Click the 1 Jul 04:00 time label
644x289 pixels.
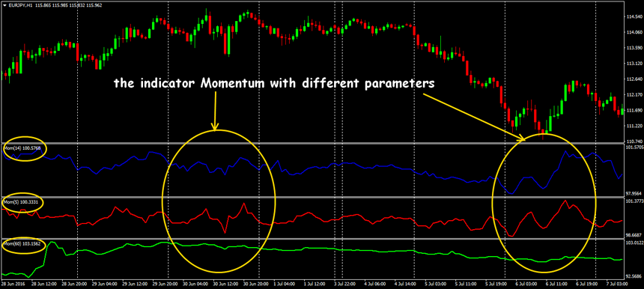[285, 284]
